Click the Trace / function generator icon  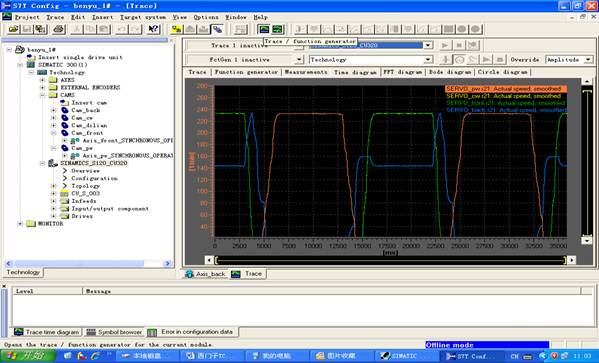[264, 29]
